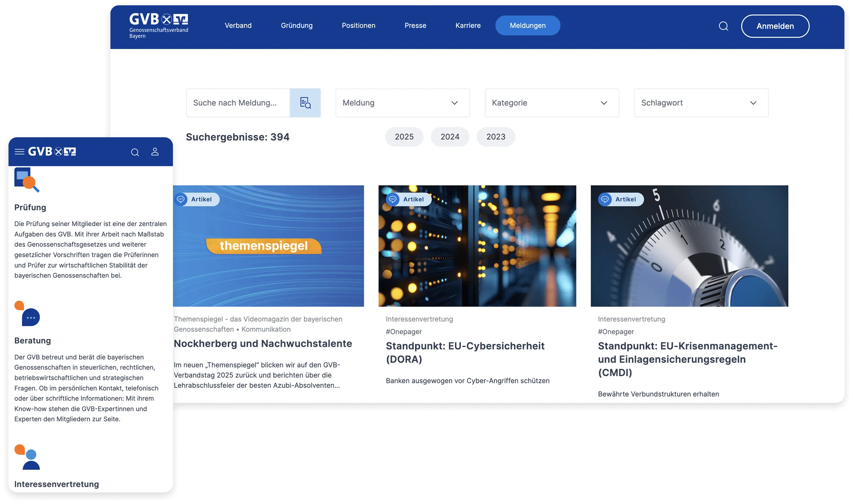Image resolution: width=853 pixels, height=504 pixels.
Task: Click the Anmelden button
Action: [x=775, y=26]
